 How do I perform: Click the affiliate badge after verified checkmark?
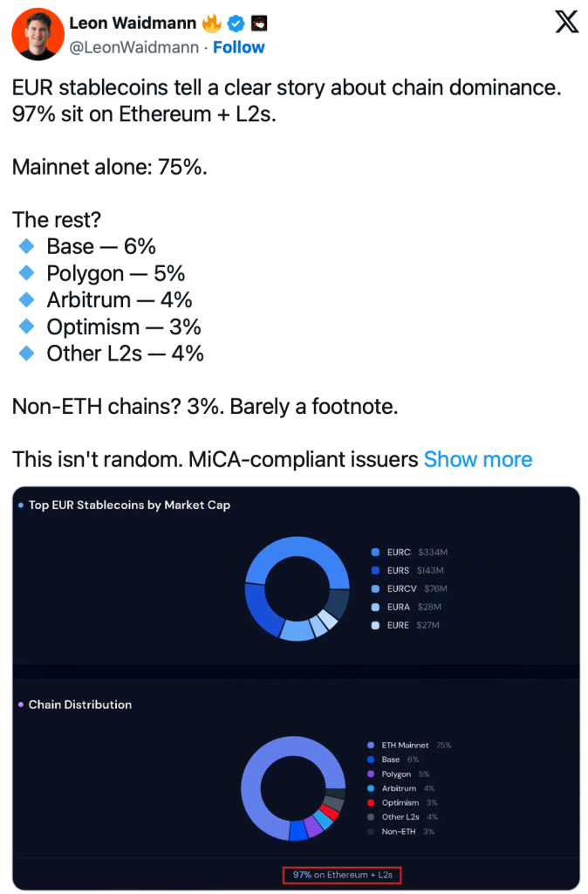pos(258,23)
